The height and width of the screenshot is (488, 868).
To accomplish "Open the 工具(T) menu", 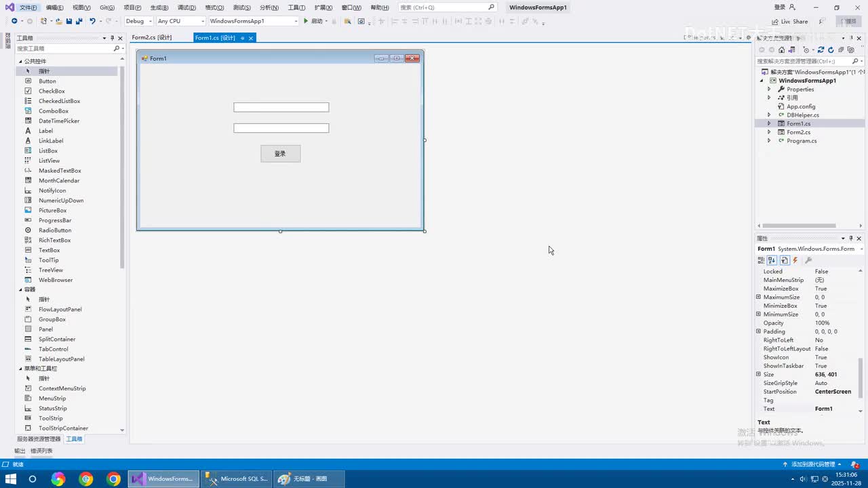I will click(296, 7).
